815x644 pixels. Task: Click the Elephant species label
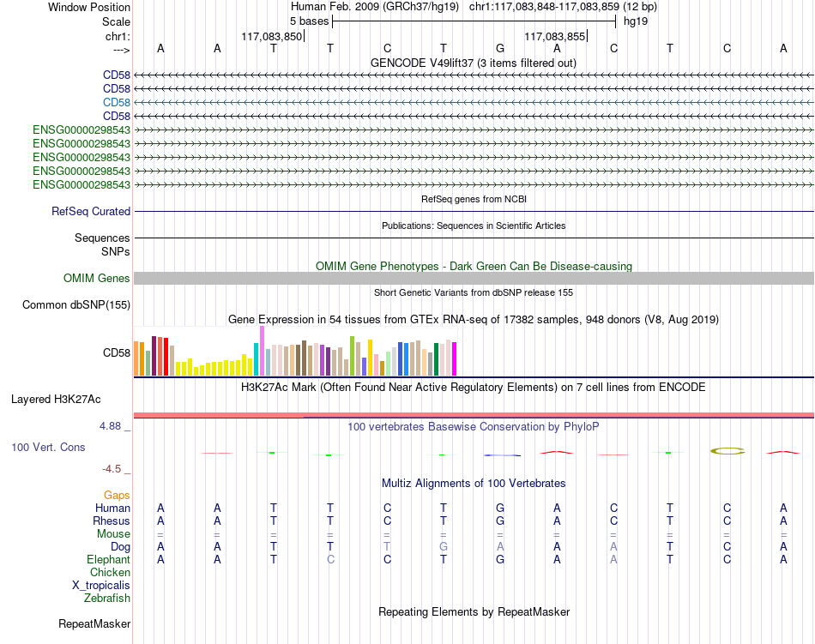[109, 559]
